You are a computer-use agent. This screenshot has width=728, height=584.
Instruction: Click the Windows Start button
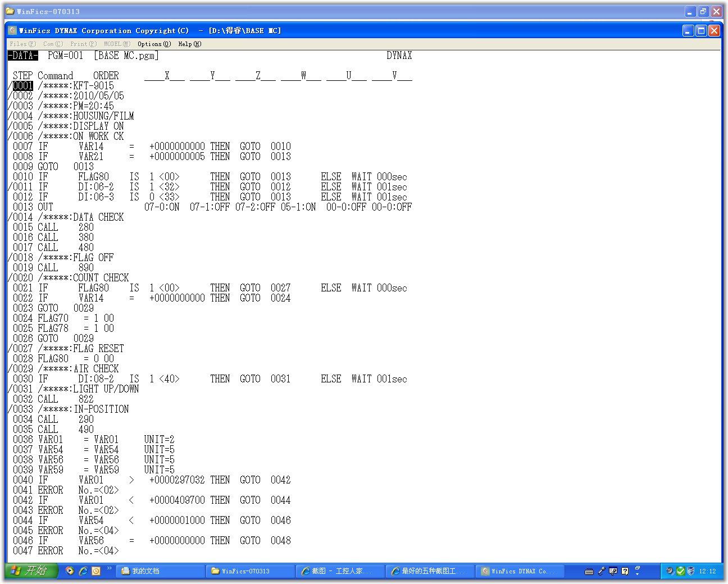(30, 571)
